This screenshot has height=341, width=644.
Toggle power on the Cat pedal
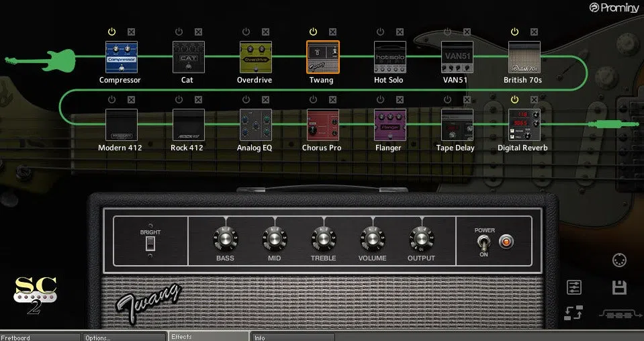point(179,32)
